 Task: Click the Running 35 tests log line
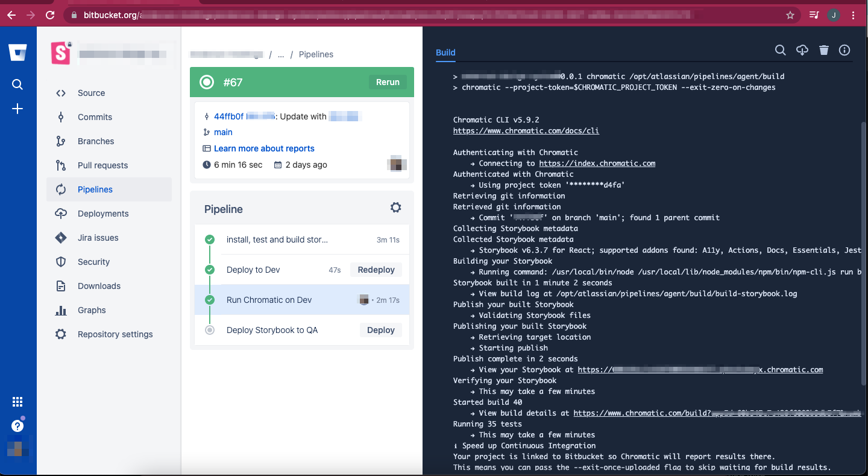tap(488, 424)
